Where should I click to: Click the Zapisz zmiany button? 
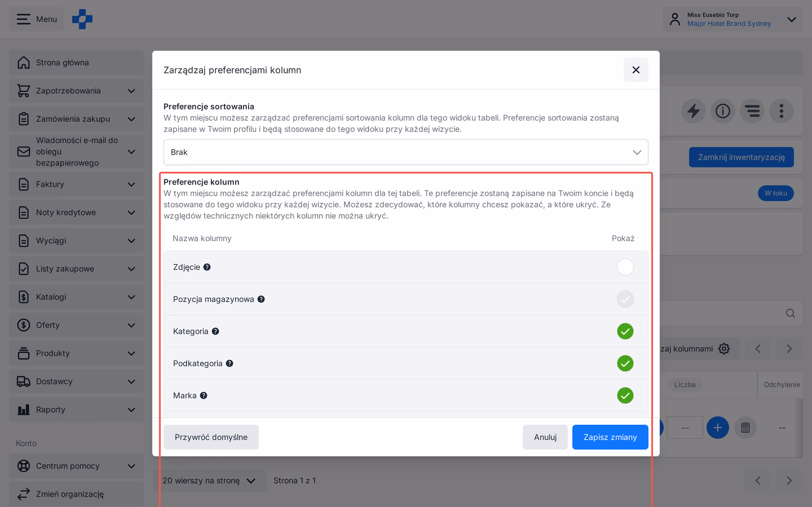pyautogui.click(x=610, y=437)
